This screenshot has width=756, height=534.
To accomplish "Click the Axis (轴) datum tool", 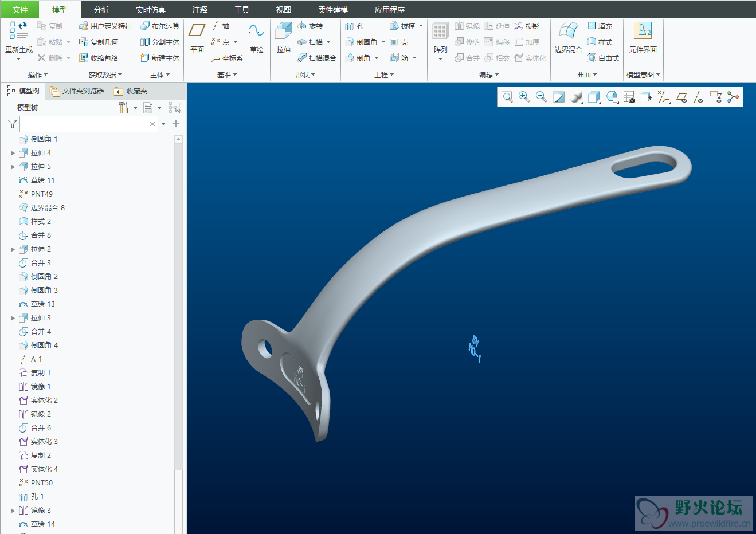I will (220, 26).
